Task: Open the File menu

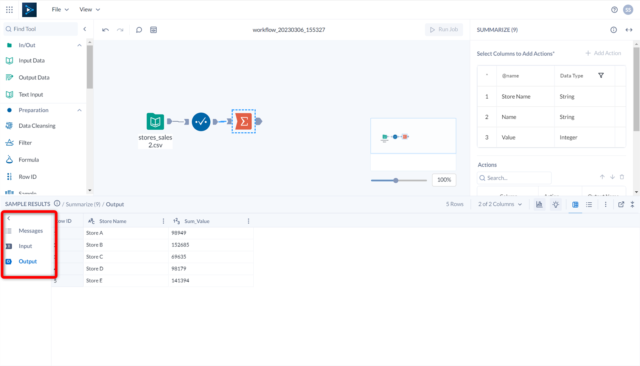Action: [60, 9]
